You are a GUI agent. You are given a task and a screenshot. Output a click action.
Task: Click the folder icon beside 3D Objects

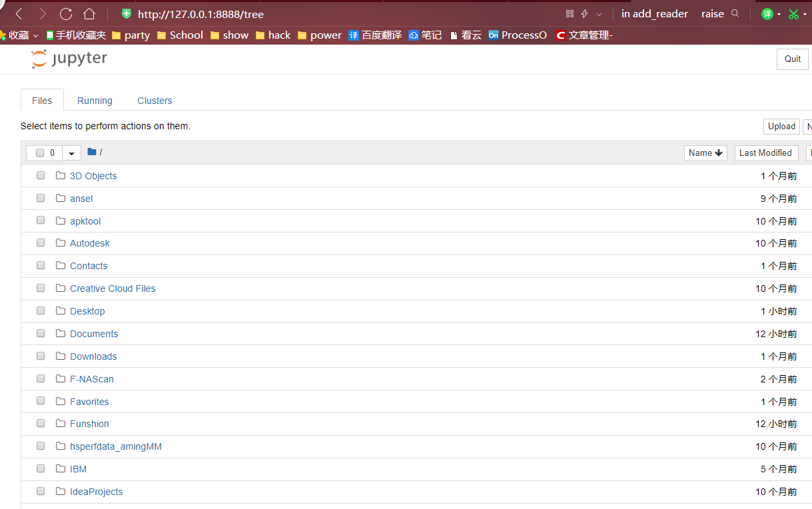(61, 175)
